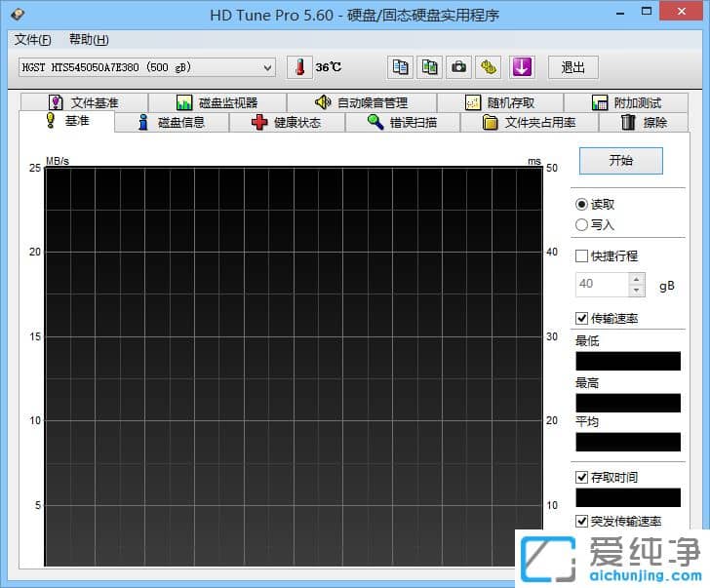The height and width of the screenshot is (588, 710).
Task: Click the 存取时间 result box
Action: [x=628, y=497]
